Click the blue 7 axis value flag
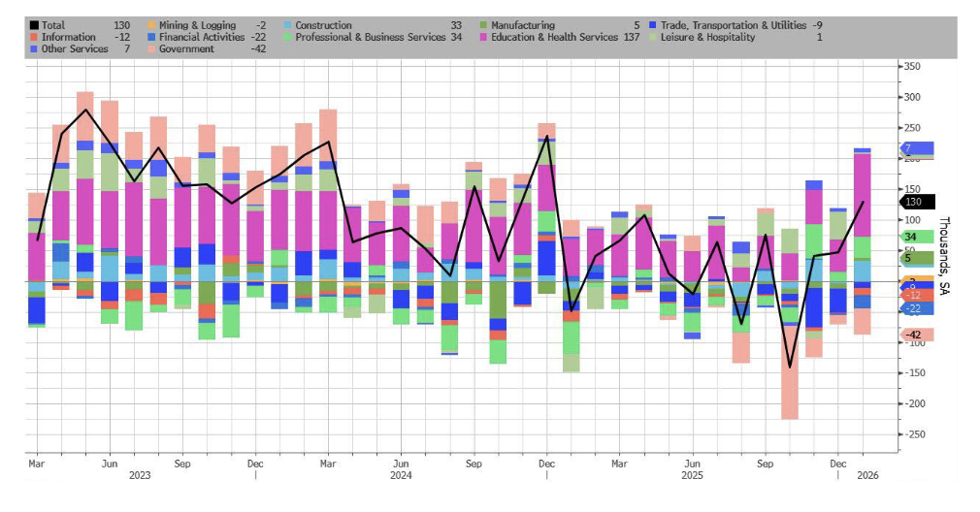This screenshot has width=980, height=512. pos(917,148)
